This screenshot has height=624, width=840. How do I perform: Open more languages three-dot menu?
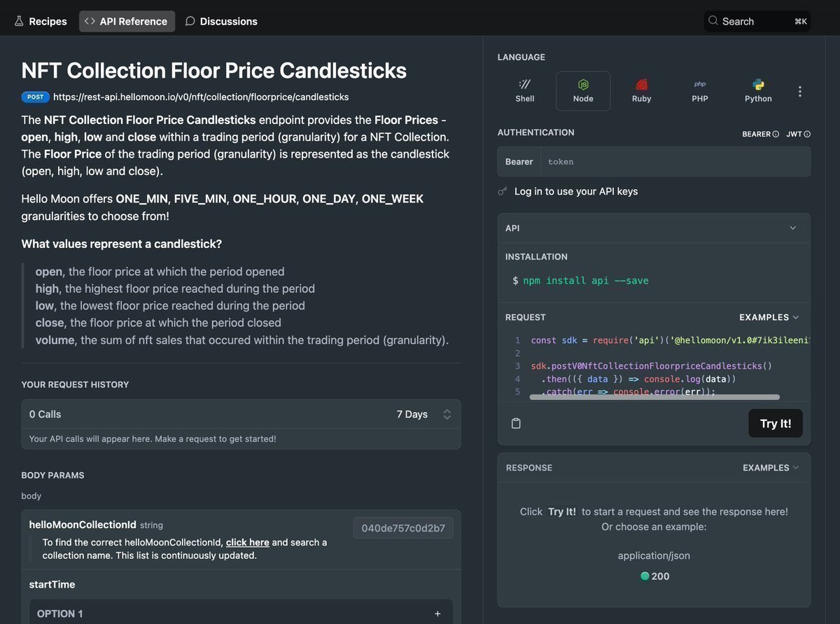coord(800,92)
